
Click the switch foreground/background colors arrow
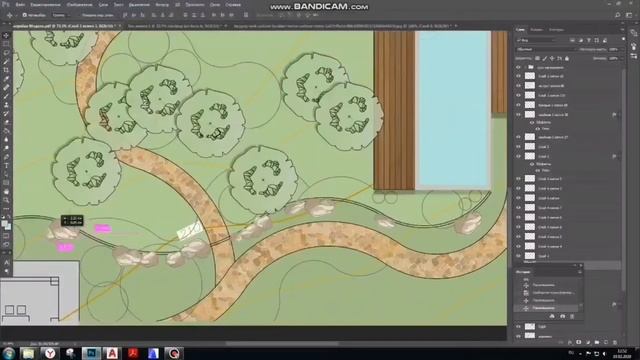(x=10, y=218)
